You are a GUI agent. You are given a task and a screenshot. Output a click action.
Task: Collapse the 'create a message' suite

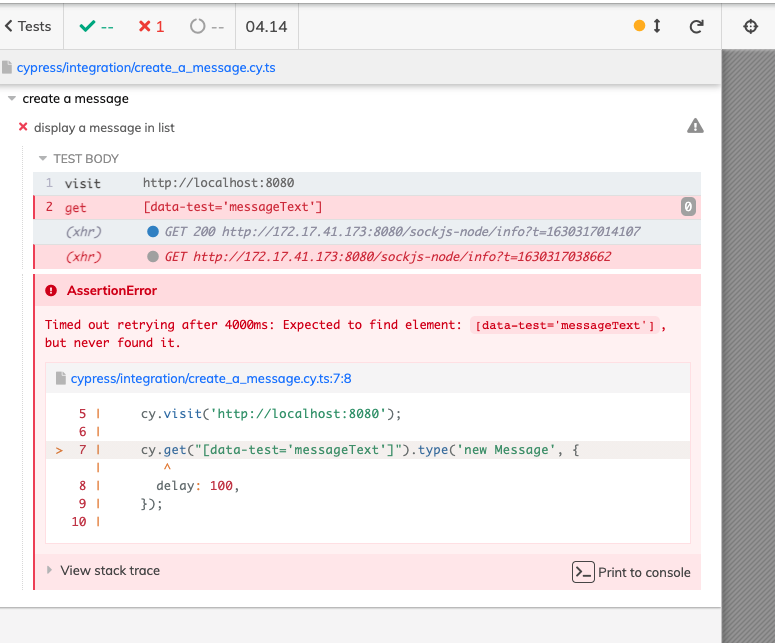point(75,99)
